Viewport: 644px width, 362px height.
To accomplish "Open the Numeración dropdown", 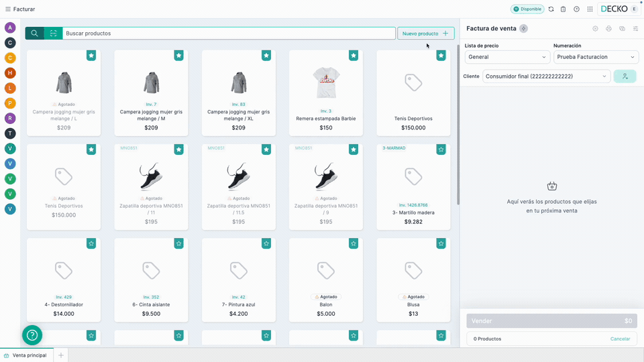I will click(596, 57).
